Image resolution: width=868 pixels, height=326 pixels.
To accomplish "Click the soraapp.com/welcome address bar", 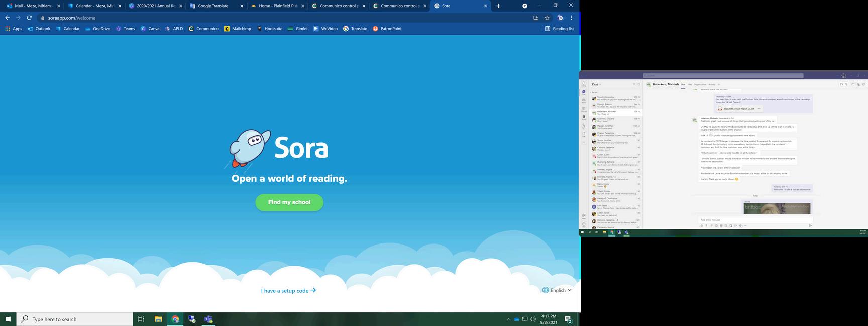I will (286, 18).
